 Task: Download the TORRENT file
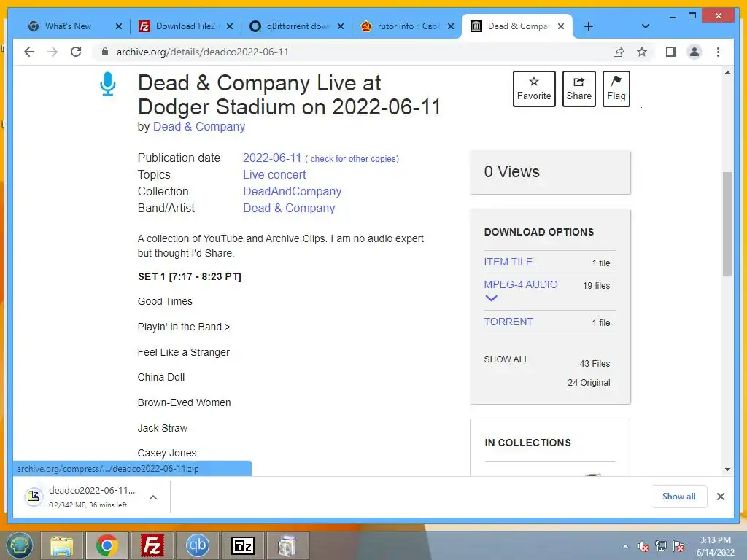click(x=508, y=322)
